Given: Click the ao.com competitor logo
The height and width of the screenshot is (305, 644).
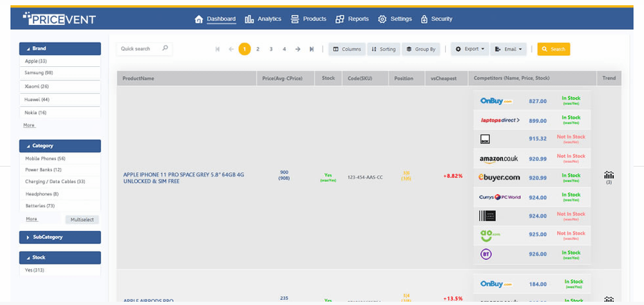Looking at the screenshot, I should pos(490,236).
